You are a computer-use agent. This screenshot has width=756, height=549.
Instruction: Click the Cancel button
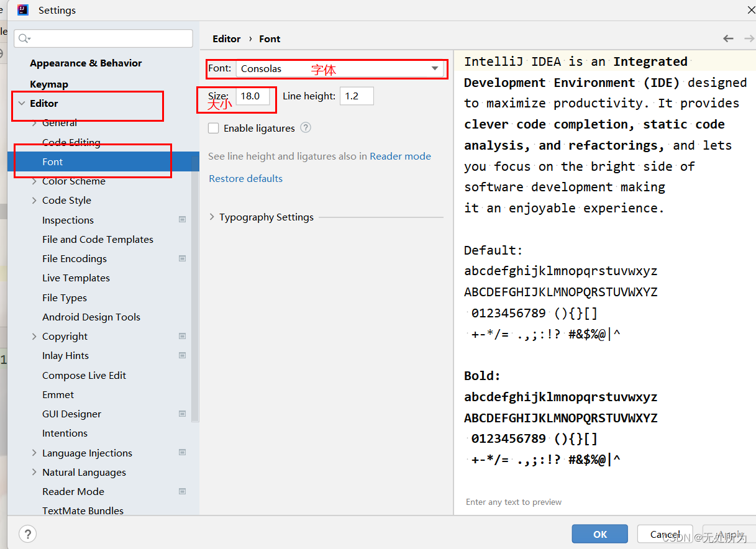(x=665, y=534)
